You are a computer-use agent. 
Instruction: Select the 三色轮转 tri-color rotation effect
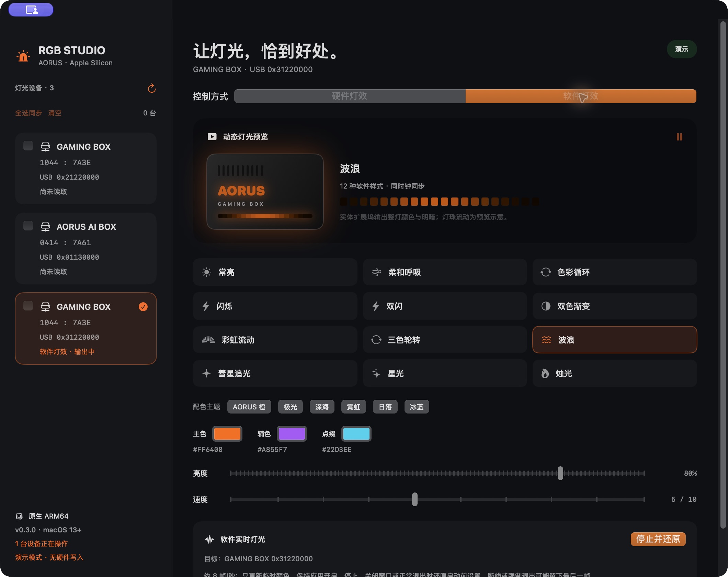(x=445, y=340)
